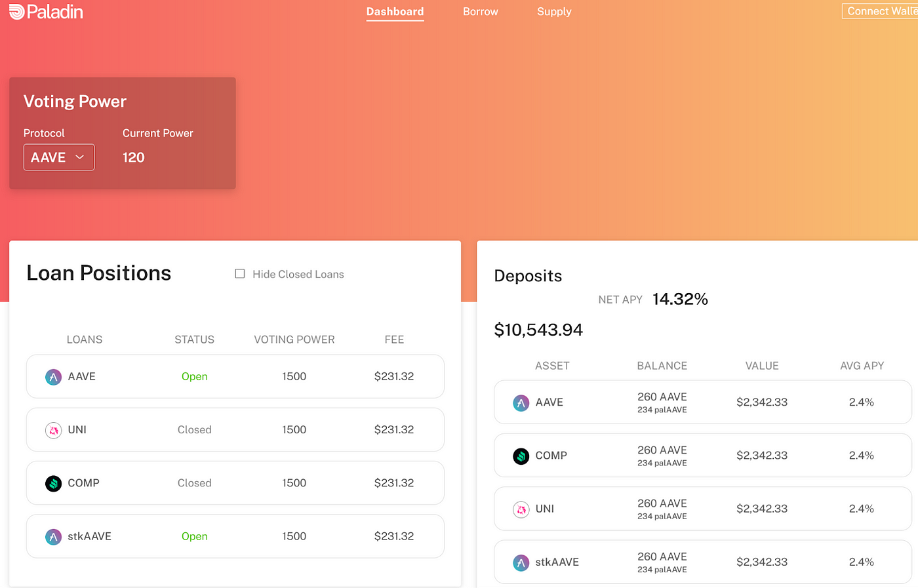Tick the Hide Closed Loans checkbox
Viewport: 918px width, 588px height.
(240, 274)
